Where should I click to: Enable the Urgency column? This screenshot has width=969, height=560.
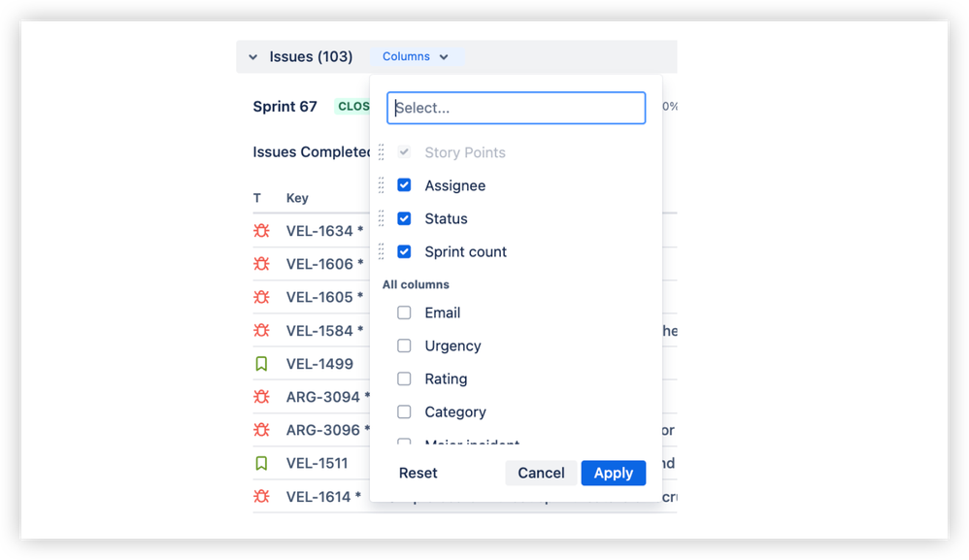pyautogui.click(x=404, y=346)
